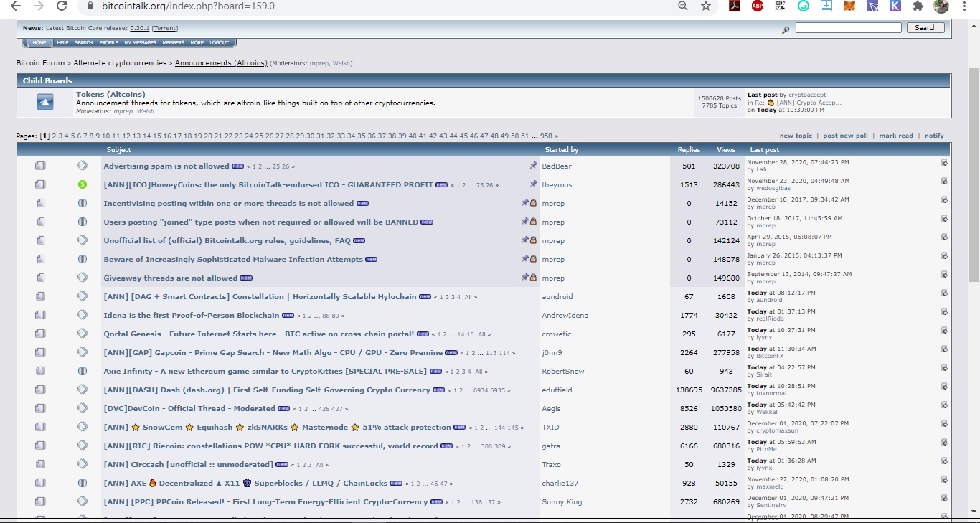Click last-post icon for the Dash thread row

[x=944, y=387]
